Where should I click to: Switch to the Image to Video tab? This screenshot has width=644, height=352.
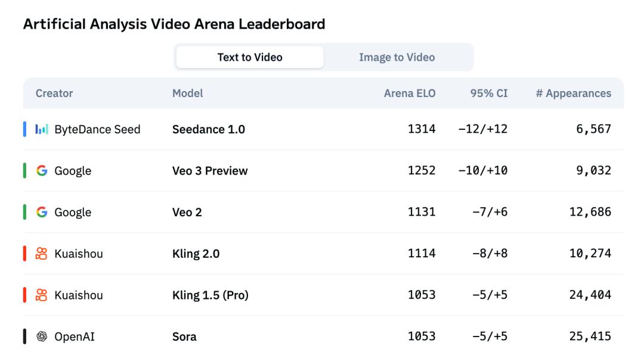point(397,57)
